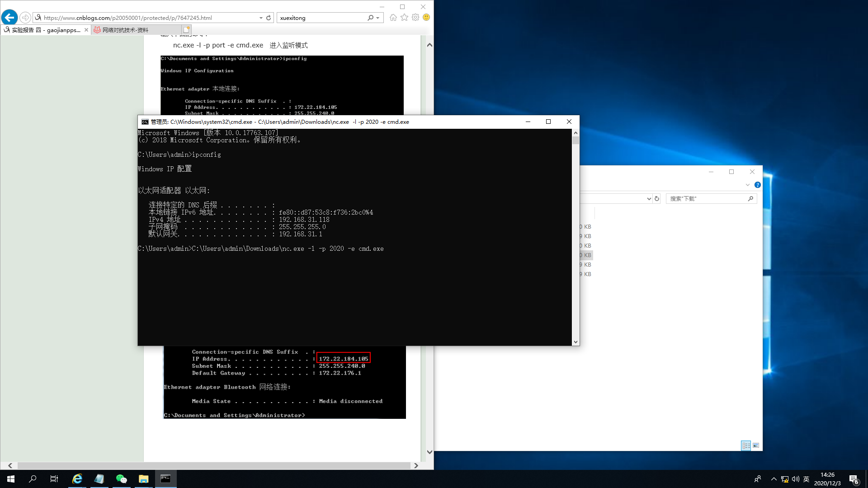Open IE tools gear icon

click(415, 18)
